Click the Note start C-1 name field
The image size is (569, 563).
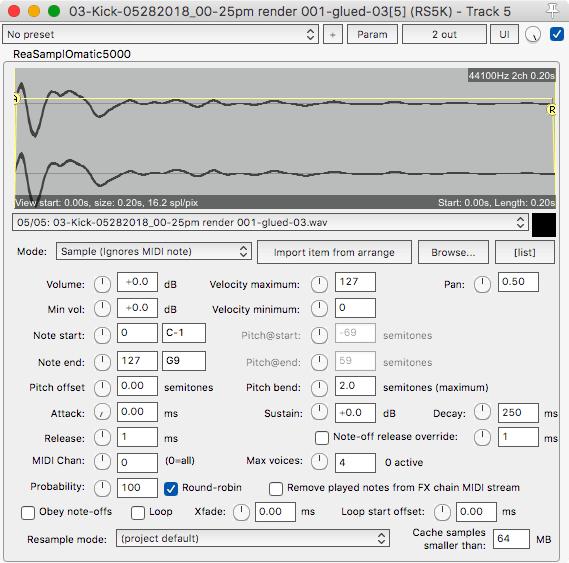[184, 333]
